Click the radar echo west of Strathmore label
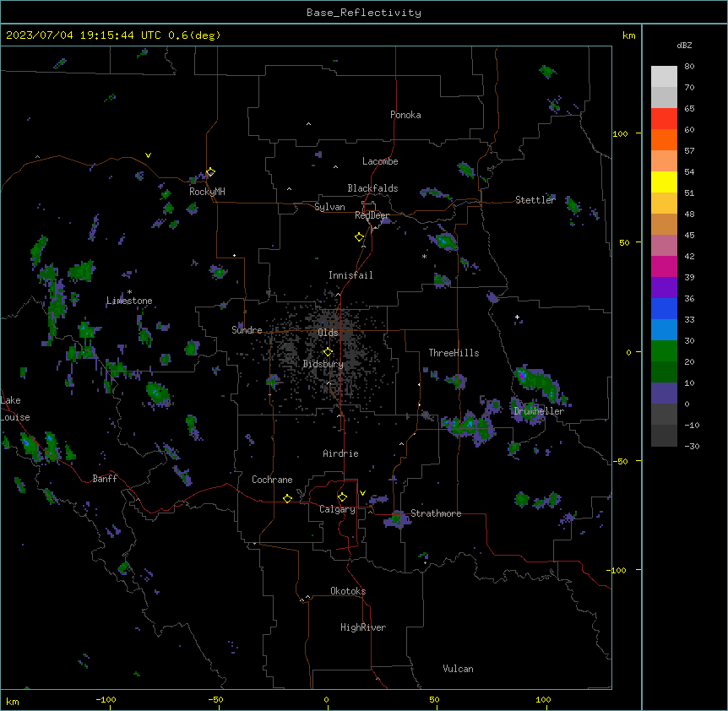728x711 pixels. point(398,518)
